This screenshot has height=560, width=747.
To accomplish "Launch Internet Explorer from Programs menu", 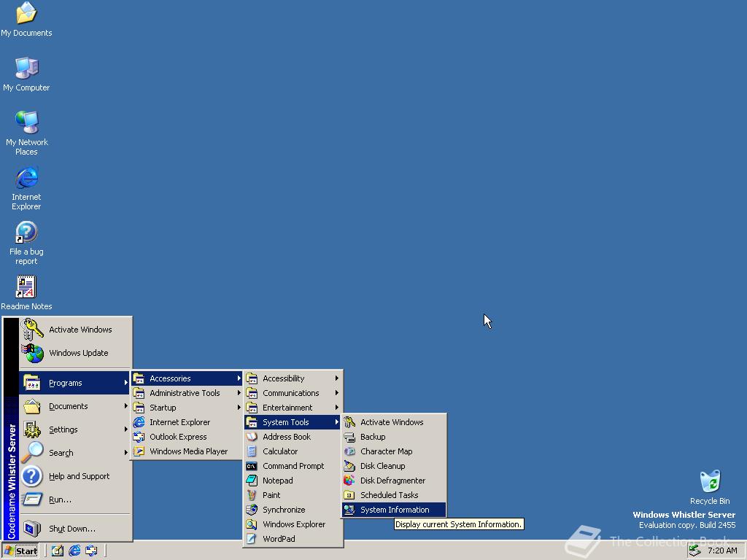I will tap(187, 422).
